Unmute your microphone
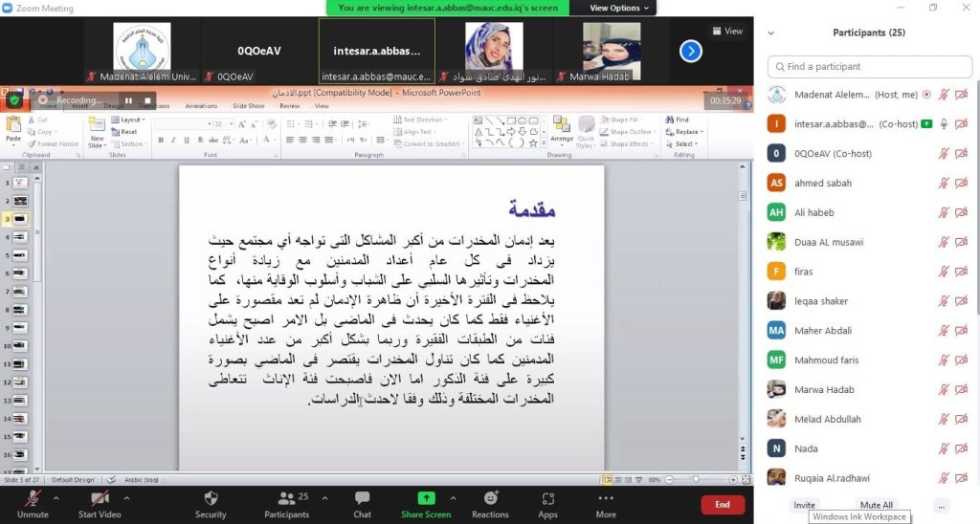 33,504
